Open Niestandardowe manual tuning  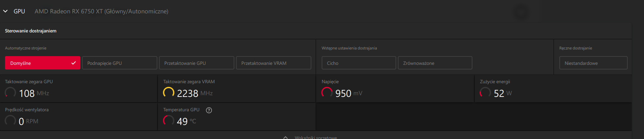click(593, 63)
